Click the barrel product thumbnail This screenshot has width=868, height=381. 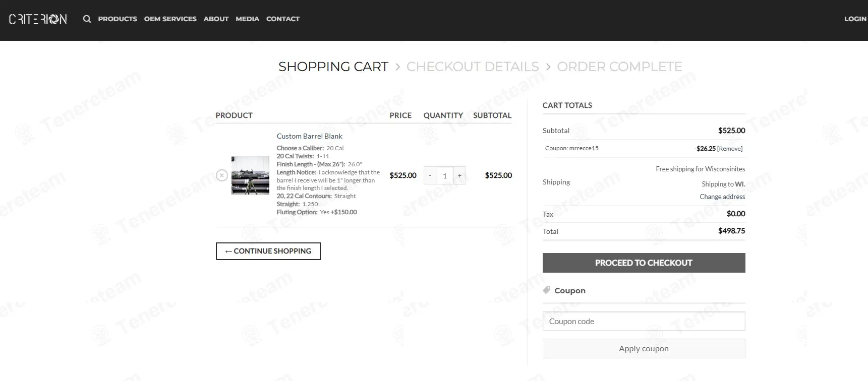tap(250, 175)
